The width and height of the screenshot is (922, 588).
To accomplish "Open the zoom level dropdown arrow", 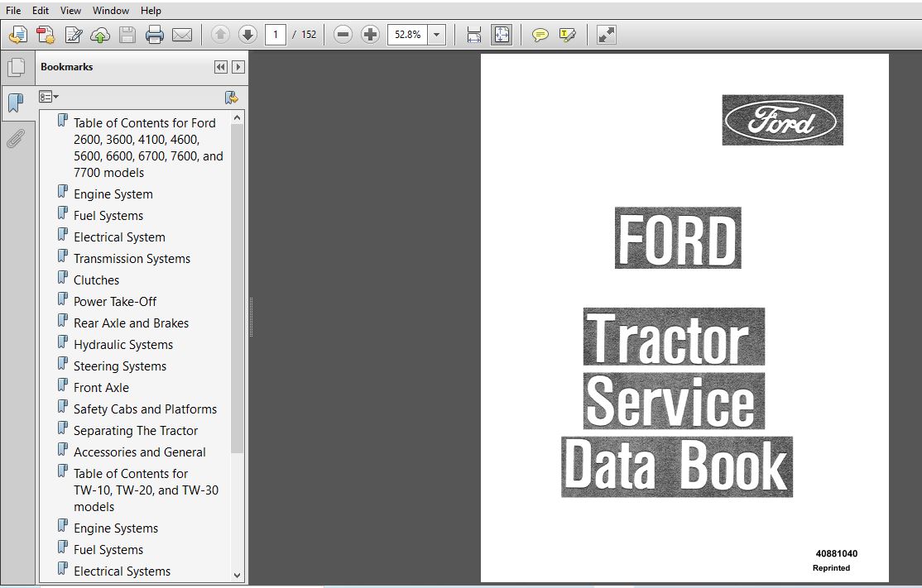I will click(x=436, y=35).
